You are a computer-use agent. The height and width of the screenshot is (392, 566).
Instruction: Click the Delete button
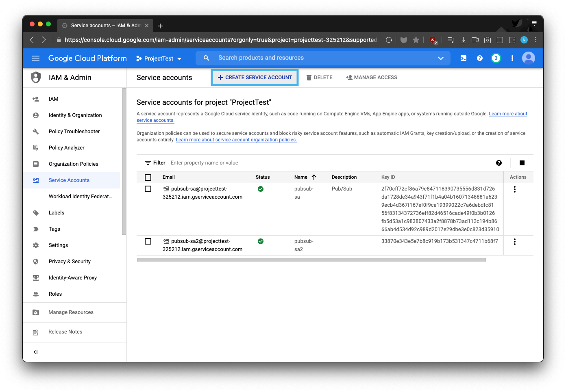[x=319, y=78]
